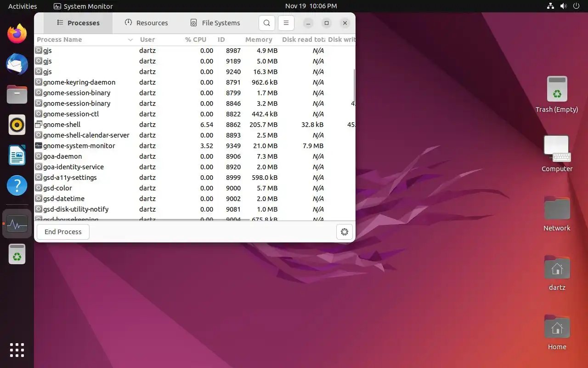Select System Monitor icon in the dock
Screen dimensions: 588x368
click(x=17, y=224)
